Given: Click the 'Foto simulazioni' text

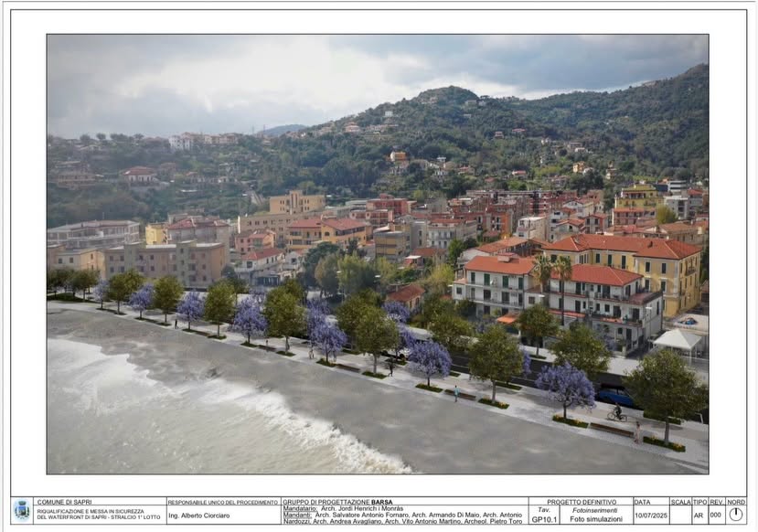Looking at the screenshot, I should (x=596, y=519).
